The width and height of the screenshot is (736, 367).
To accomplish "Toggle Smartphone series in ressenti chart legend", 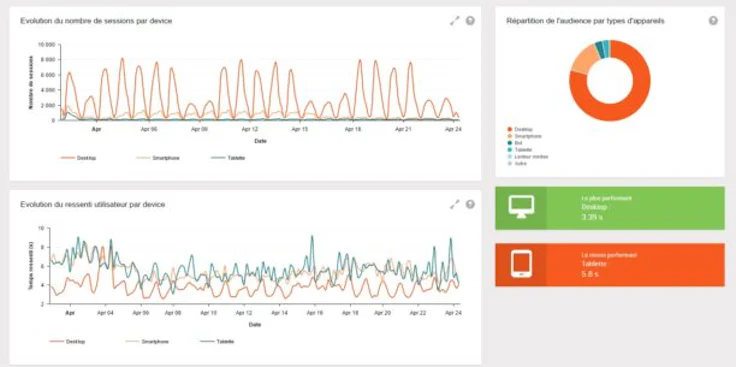I will click(147, 342).
